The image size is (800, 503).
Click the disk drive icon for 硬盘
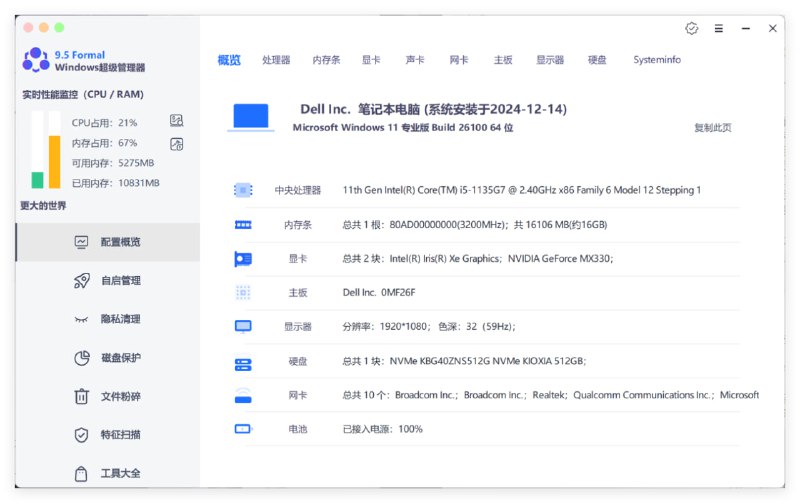(x=243, y=364)
